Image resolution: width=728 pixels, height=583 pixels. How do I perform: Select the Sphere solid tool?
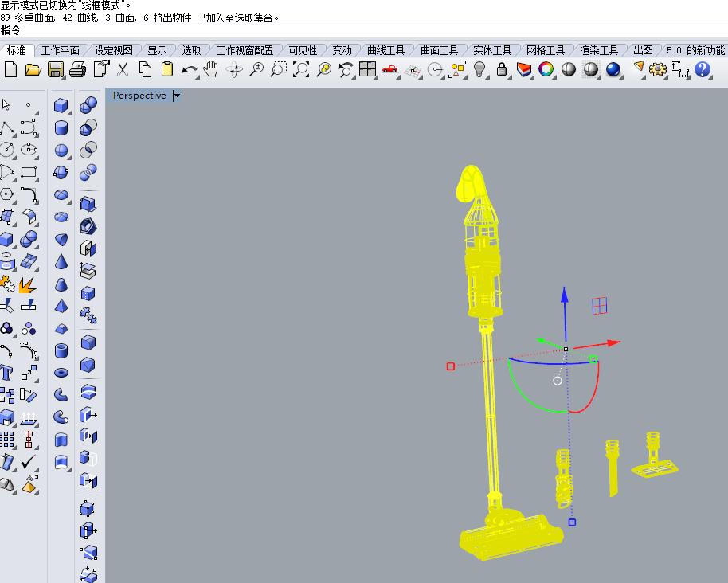[61, 151]
